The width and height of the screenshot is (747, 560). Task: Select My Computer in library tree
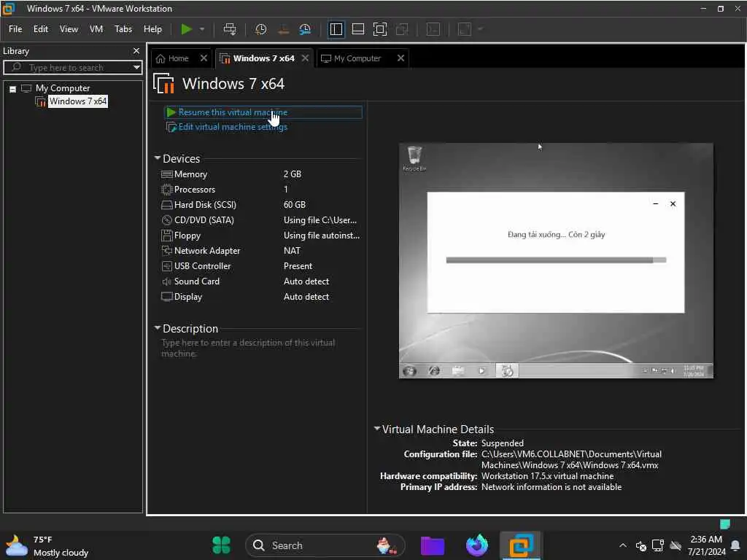(63, 88)
